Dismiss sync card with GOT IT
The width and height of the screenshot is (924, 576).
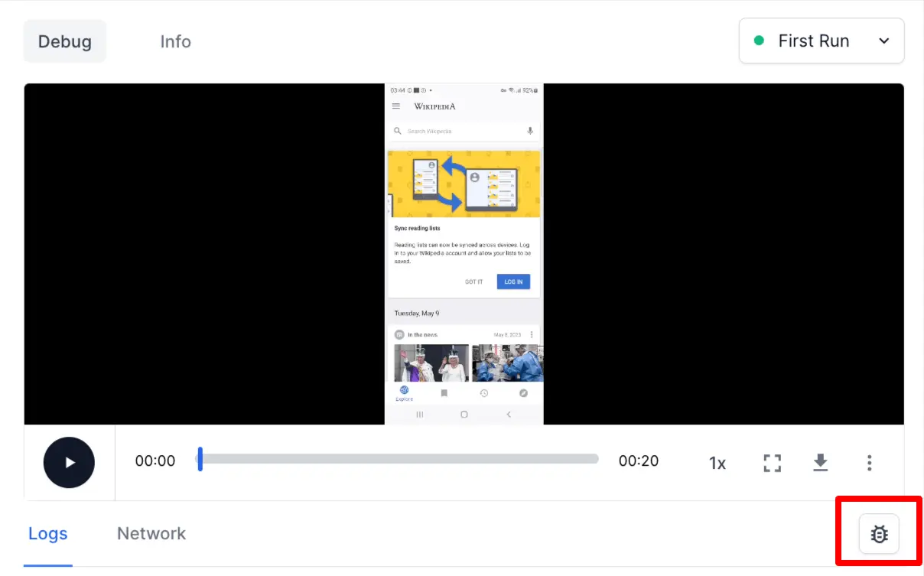[473, 281]
